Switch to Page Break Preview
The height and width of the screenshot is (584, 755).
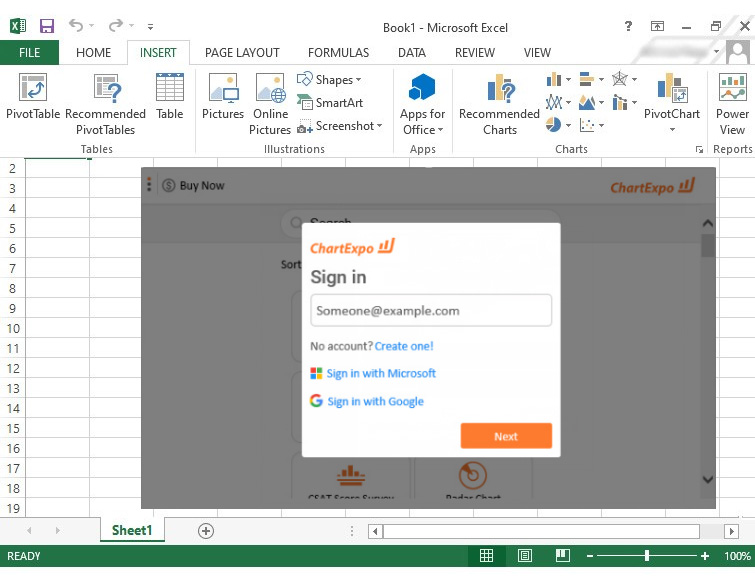[x=562, y=556]
